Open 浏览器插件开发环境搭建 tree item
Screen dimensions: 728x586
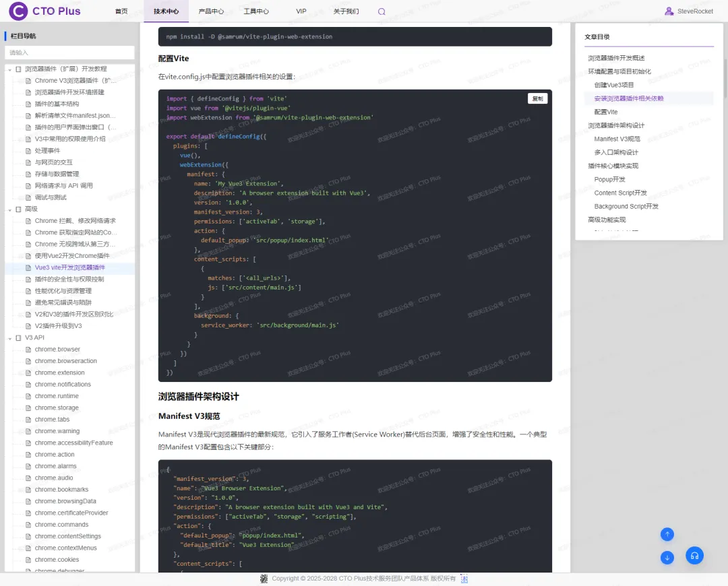[x=69, y=92]
